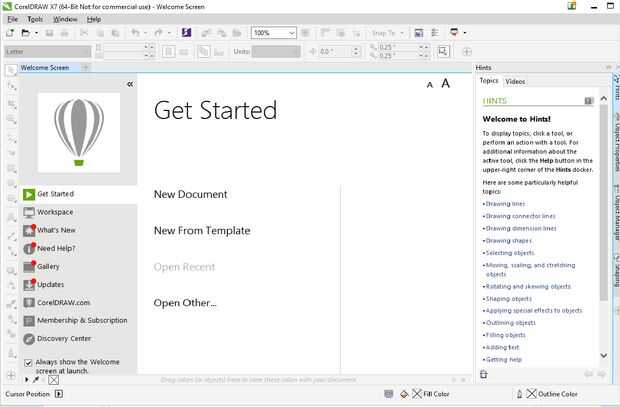Select the Welcome Screen document tab
The image size is (620, 407).
[45, 68]
